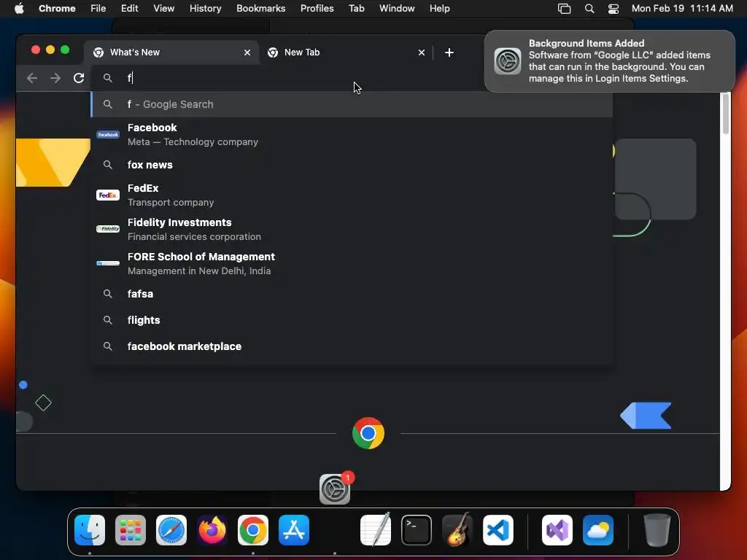Viewport: 747px width, 560px height.
Task: Click the address bar search magnifier icon
Action: 108,78
